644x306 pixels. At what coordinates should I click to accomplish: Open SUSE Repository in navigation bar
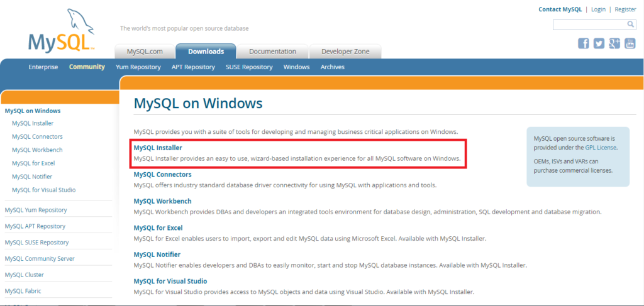(x=249, y=67)
